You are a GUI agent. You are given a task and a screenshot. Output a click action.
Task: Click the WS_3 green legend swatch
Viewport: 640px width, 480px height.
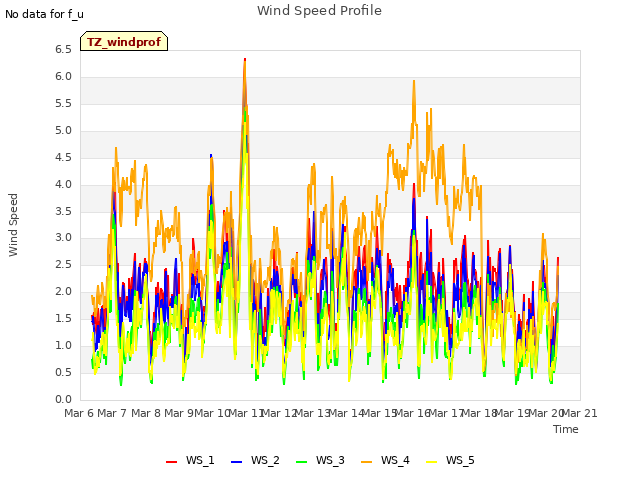pos(302,462)
